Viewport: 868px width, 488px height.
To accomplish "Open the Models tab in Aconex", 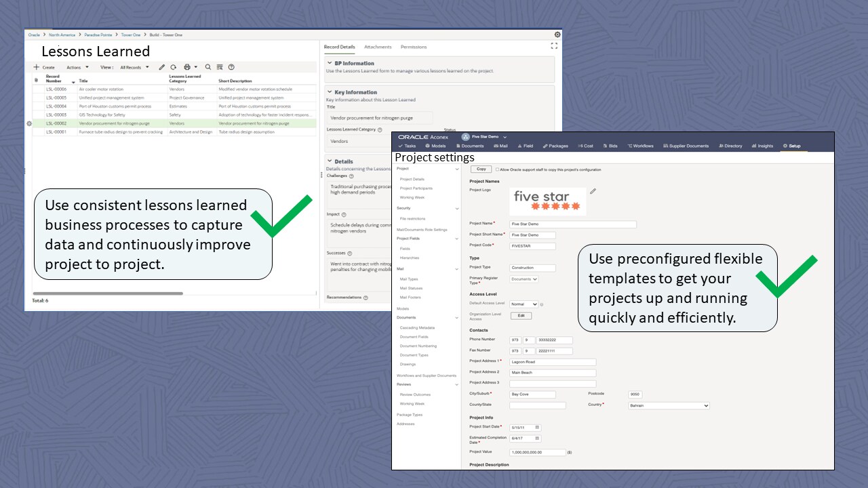I will click(435, 146).
